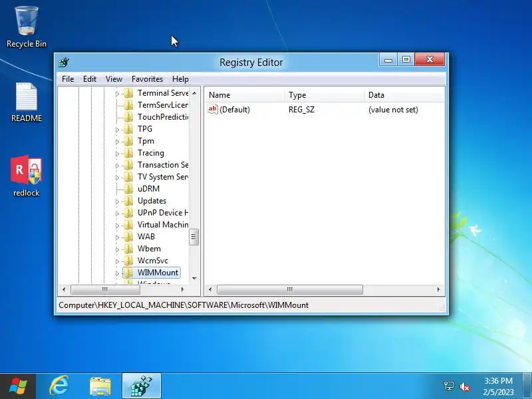Open the View menu
The image size is (532, 399).
point(114,79)
